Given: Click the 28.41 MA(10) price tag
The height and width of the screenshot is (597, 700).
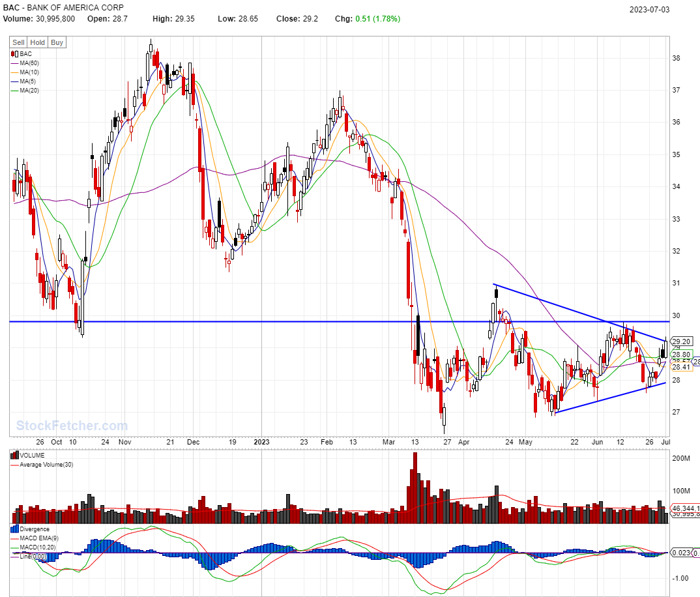Looking at the screenshot, I should (x=681, y=367).
